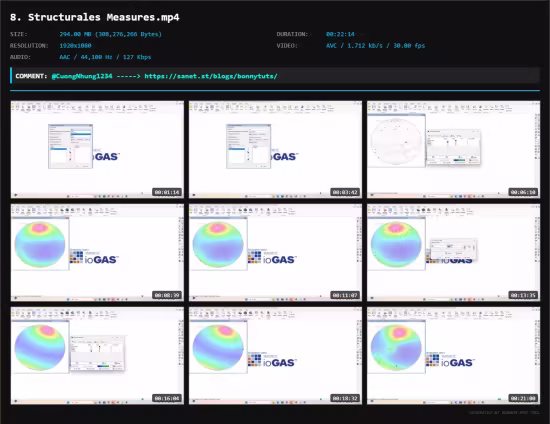Click the 'DURATION:' label
The height and width of the screenshot is (424, 550).
[x=292, y=34]
